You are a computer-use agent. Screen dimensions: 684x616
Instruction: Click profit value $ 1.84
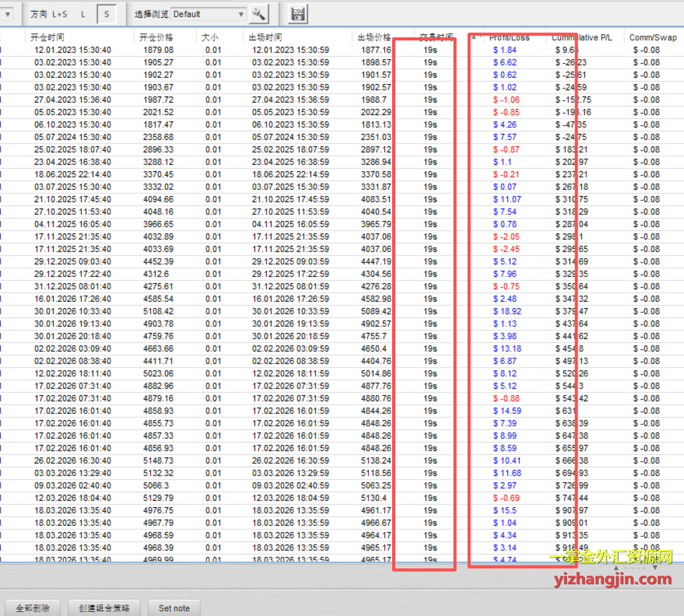505,50
